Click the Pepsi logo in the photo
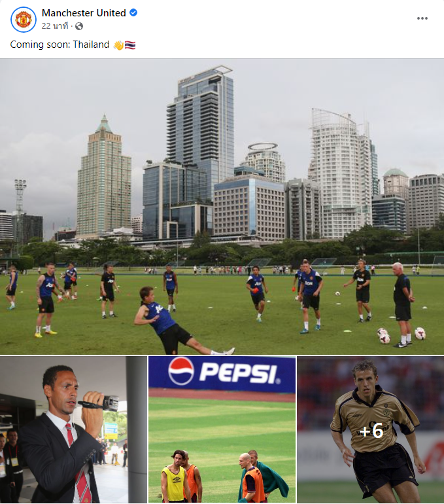444x504 pixels. [224, 372]
